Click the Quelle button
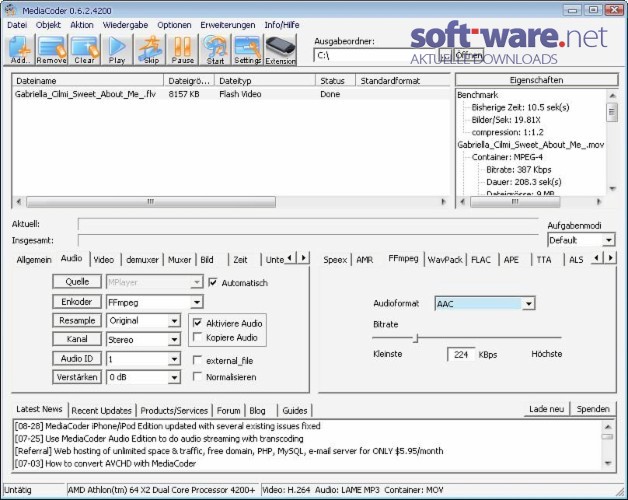Image resolution: width=628 pixels, height=500 pixels. pyautogui.click(x=77, y=282)
